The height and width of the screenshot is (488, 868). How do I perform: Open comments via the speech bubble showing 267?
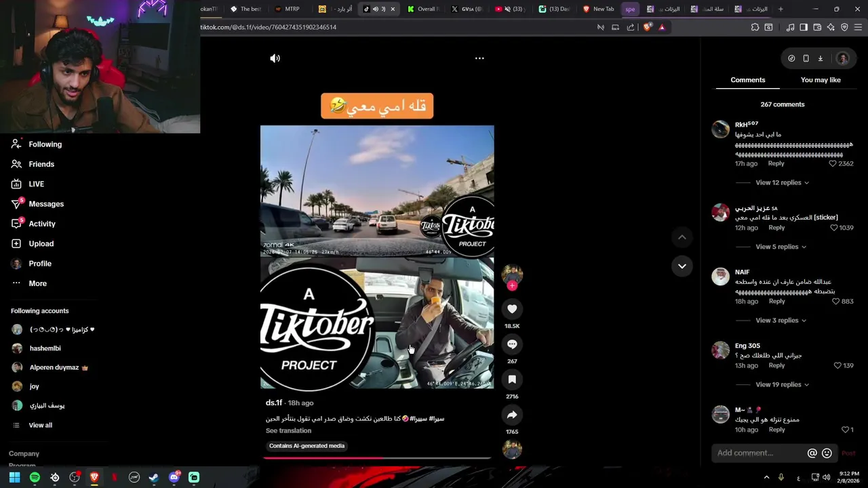tap(512, 344)
